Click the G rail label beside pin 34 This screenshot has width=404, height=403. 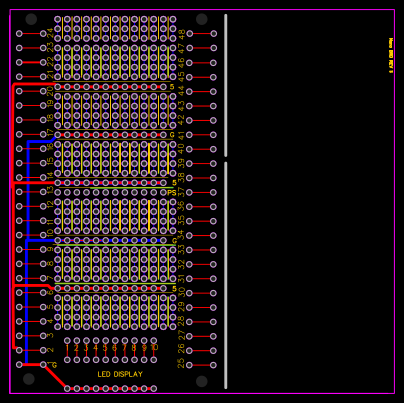(x=174, y=241)
